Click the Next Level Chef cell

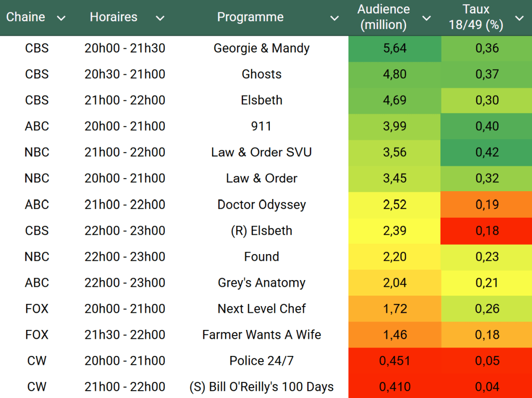coord(262,309)
